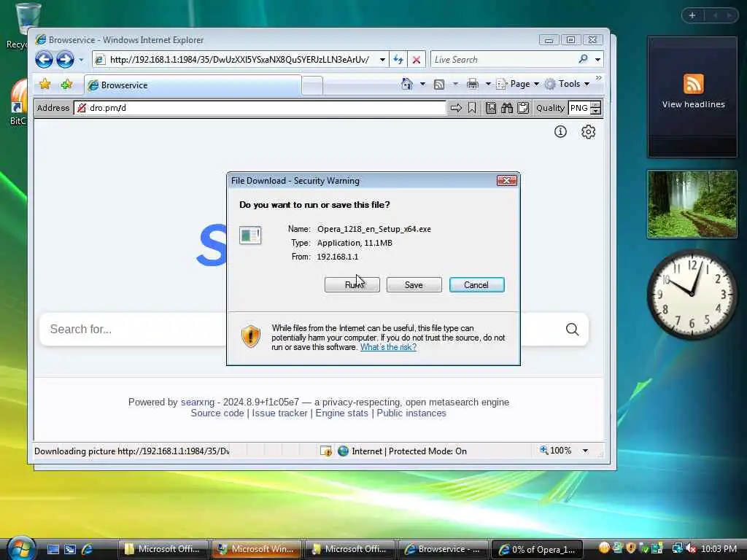This screenshot has height=560, width=747.
Task: Click the RSS feeds icon in toolbar
Action: click(x=439, y=85)
